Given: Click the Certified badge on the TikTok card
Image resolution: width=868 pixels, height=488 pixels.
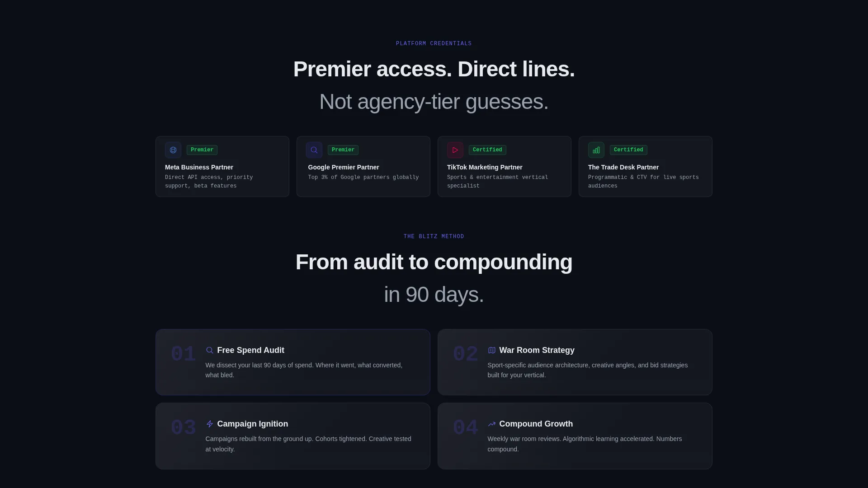Looking at the screenshot, I should [487, 150].
